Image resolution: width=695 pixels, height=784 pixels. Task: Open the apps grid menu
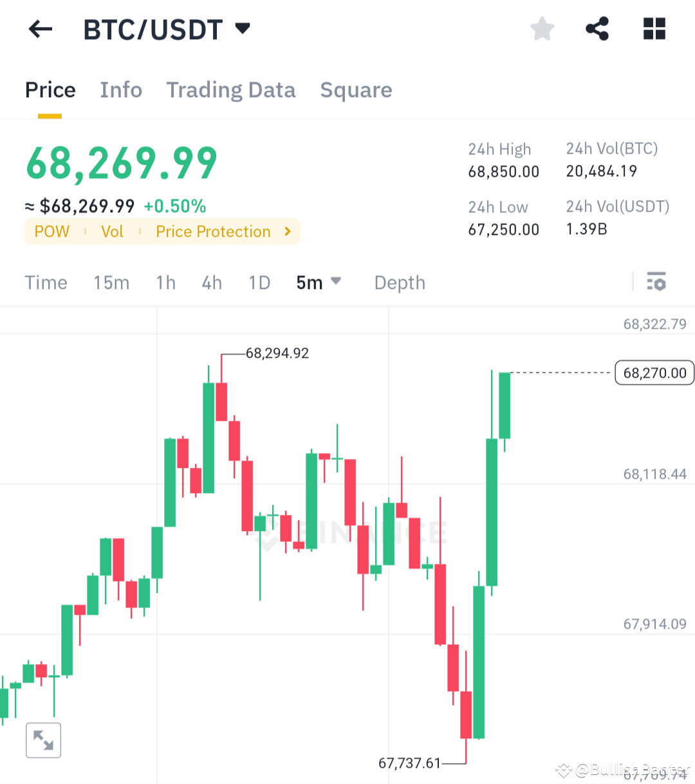coord(654,28)
